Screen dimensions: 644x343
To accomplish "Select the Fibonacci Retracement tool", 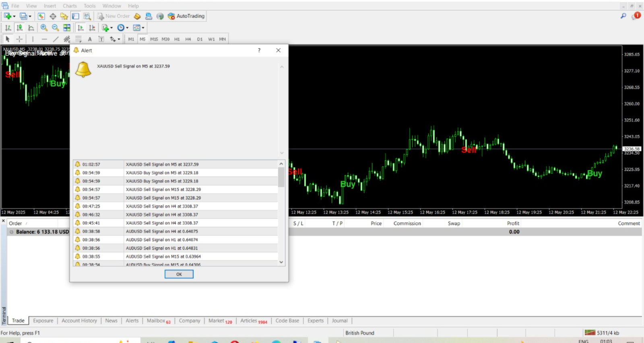I will (x=78, y=39).
